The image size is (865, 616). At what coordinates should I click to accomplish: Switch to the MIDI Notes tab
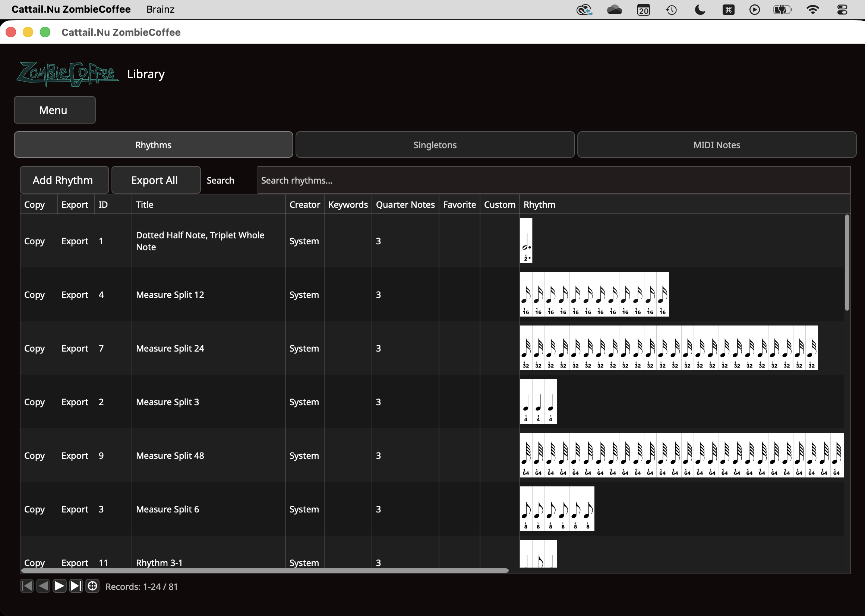(x=717, y=145)
